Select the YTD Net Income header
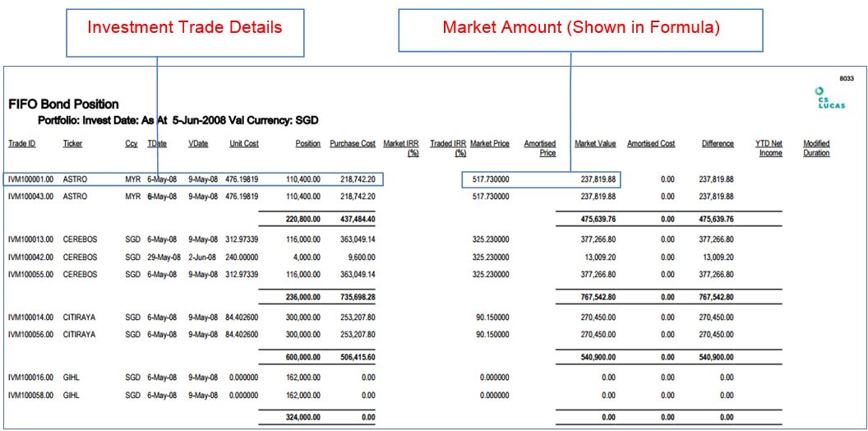Viewport: 868px width, 431px height. tap(769, 148)
